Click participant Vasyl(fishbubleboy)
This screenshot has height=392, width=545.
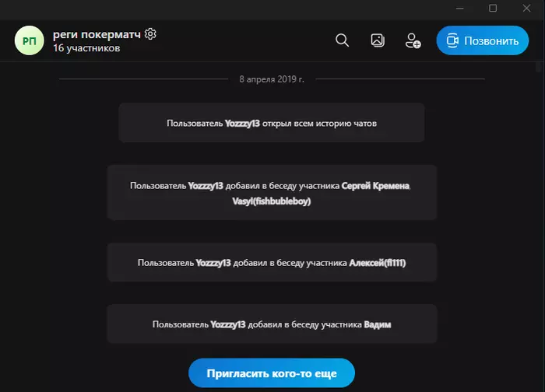[x=272, y=201]
